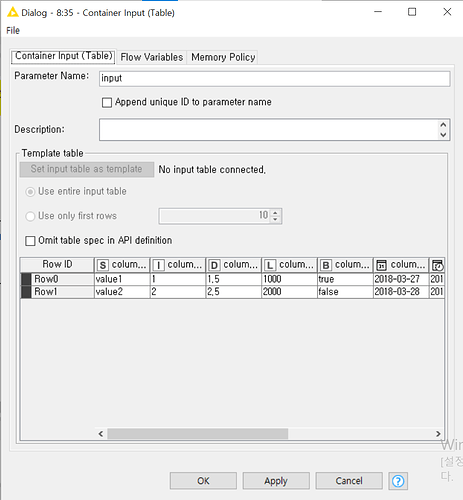Select Use only first rows radio option
Viewport: 463px width, 500px height.
pos(30,216)
